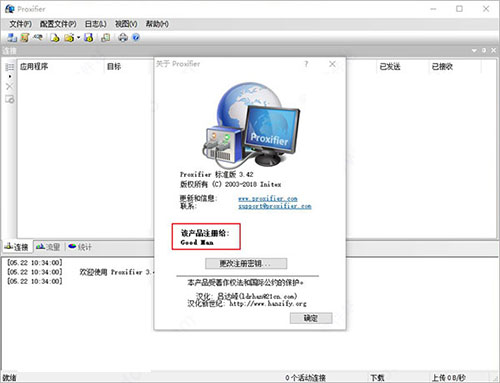The image size is (500, 383).
Task: Open the www.proxifier.com link
Action: [268, 198]
